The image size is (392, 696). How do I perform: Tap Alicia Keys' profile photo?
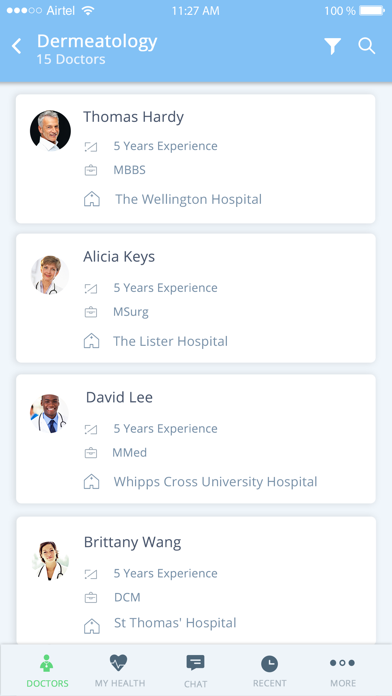50,275
